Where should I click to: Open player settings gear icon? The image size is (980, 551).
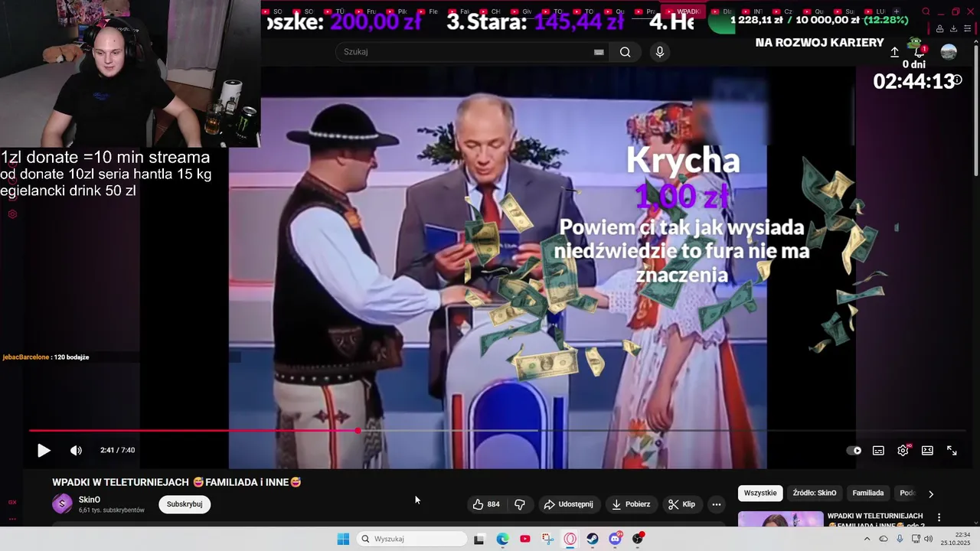pyautogui.click(x=903, y=451)
